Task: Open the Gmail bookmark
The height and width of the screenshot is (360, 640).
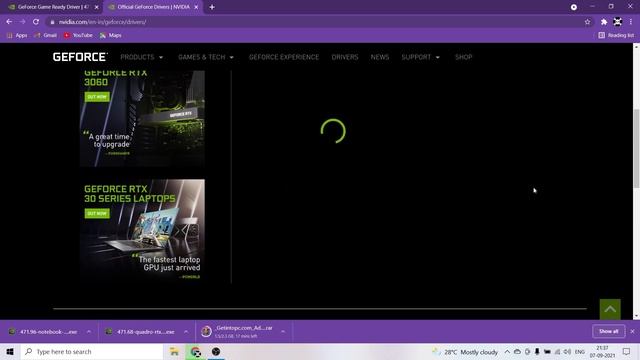Action: point(46,36)
